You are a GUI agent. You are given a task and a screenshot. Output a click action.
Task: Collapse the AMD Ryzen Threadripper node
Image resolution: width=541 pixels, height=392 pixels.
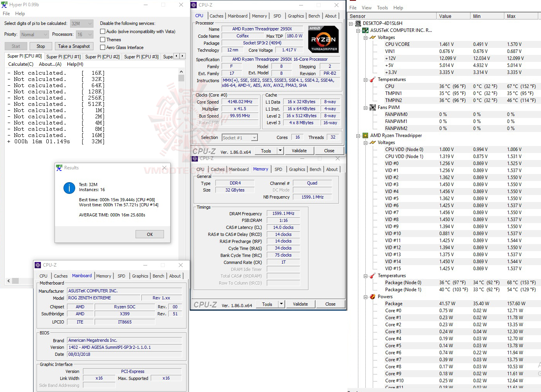(x=358, y=135)
